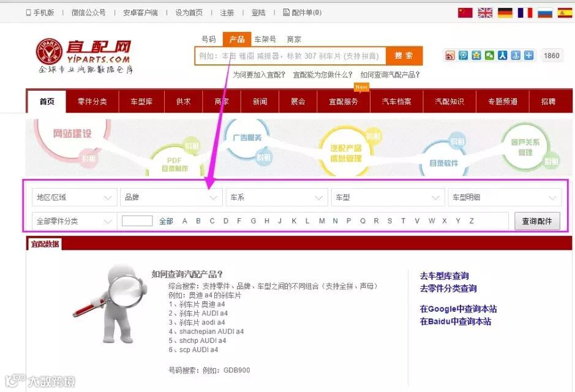Select the 宜配数据 tab
The width and height of the screenshot is (575, 392).
(45, 244)
